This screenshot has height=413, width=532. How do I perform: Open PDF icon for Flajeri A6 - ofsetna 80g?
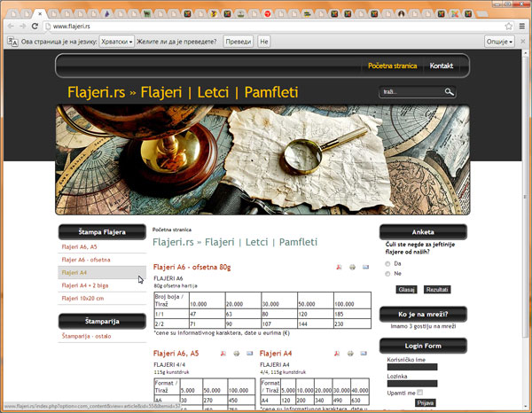pyautogui.click(x=338, y=267)
